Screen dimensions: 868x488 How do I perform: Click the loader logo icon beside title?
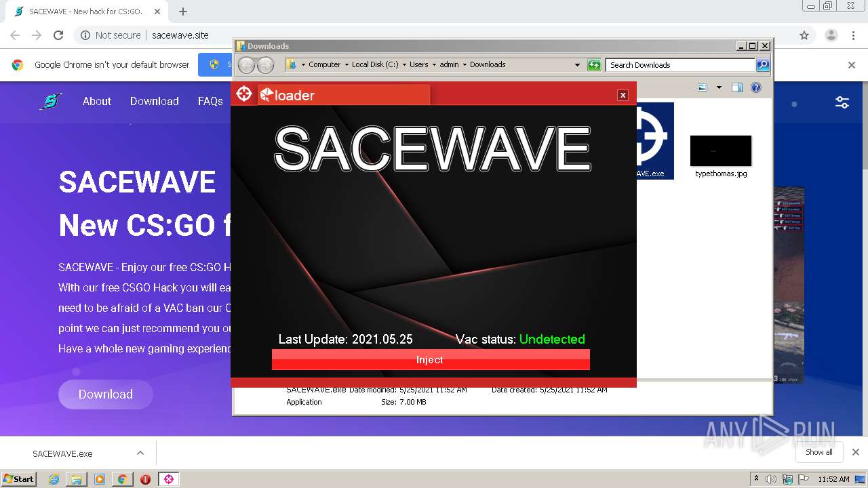[x=267, y=95]
